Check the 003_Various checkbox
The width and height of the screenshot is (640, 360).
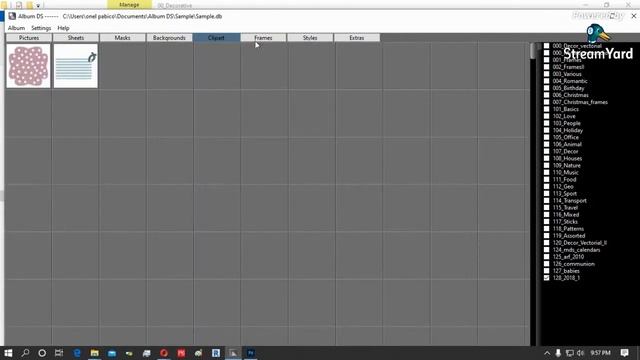tap(547, 74)
